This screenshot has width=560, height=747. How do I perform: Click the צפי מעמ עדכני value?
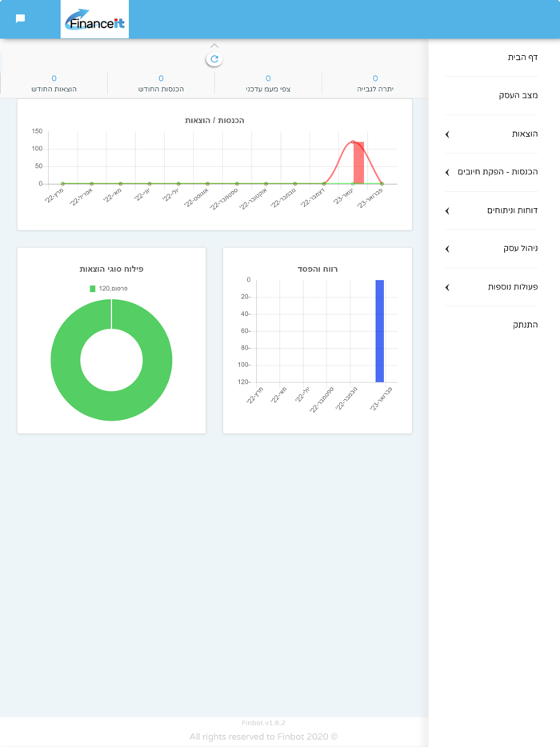click(x=268, y=78)
